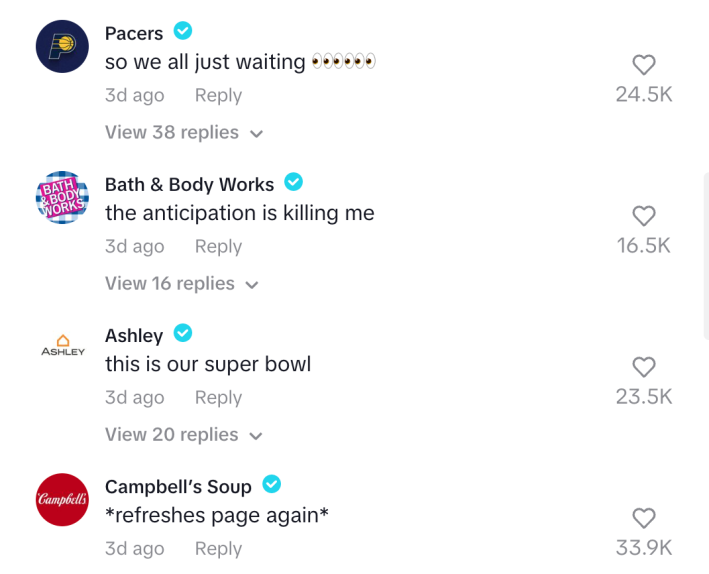This screenshot has height=574, width=709.
Task: Expand View 20 replies under Ashley
Action: [183, 434]
